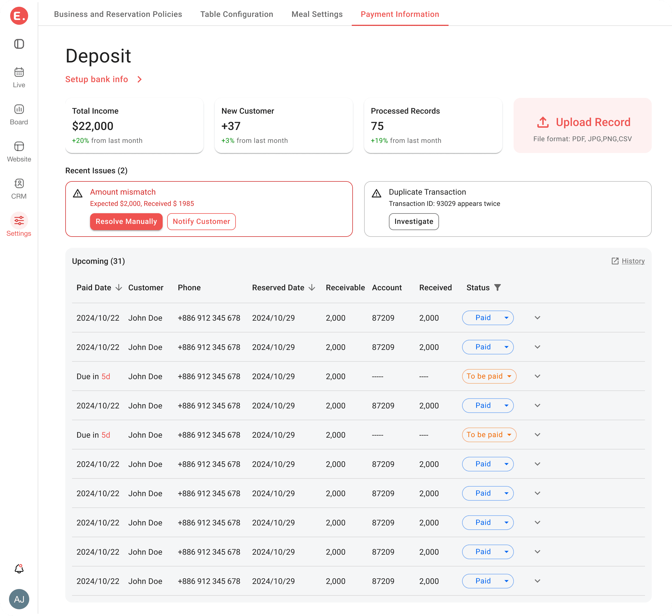Click Upload Record button
Screen dimensions: 672x616
coord(583,126)
